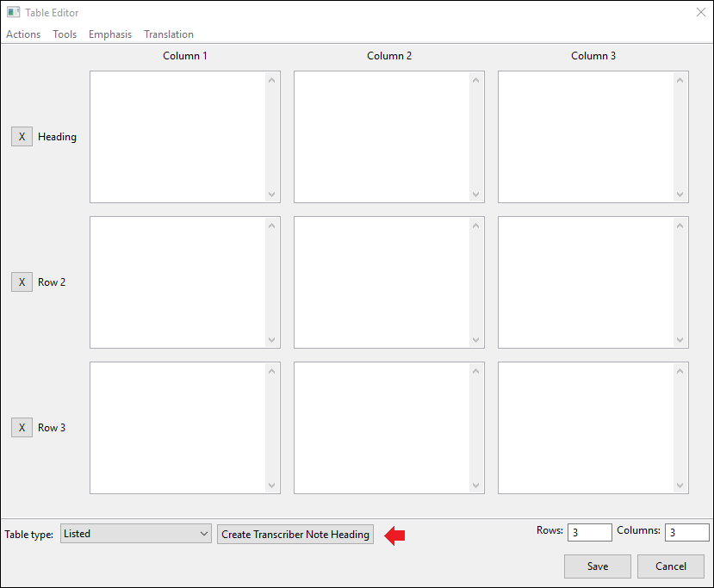Click scroll-up arrow in Row 3 Column 1 cell
Viewport: 714px width, 588px height.
(x=272, y=371)
